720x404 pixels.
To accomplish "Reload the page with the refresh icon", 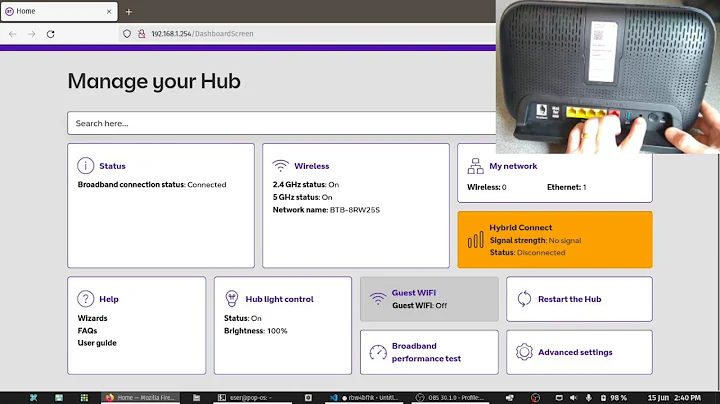I will coord(51,34).
